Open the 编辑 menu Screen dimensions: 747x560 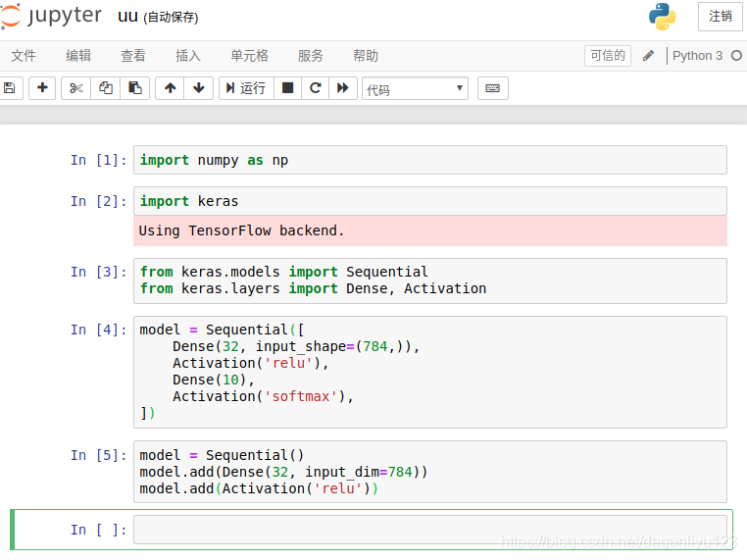(78, 56)
